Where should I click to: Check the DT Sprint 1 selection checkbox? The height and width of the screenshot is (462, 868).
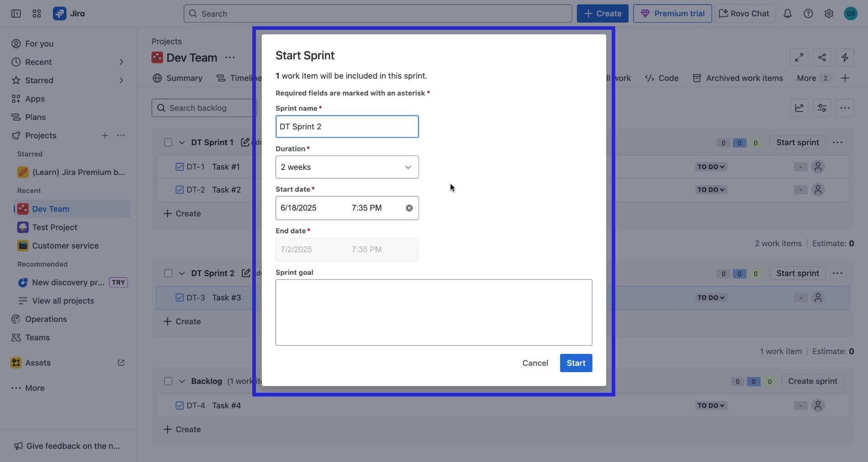pyautogui.click(x=168, y=142)
